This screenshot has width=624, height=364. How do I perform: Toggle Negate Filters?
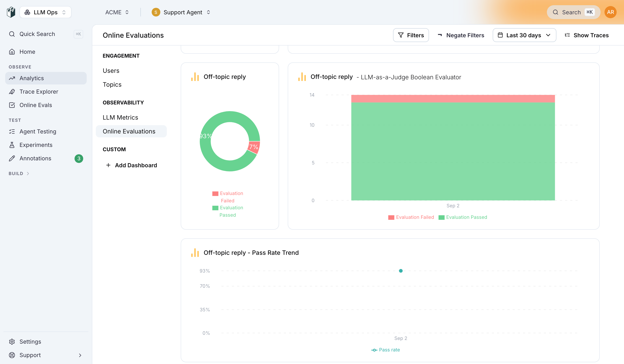point(461,35)
